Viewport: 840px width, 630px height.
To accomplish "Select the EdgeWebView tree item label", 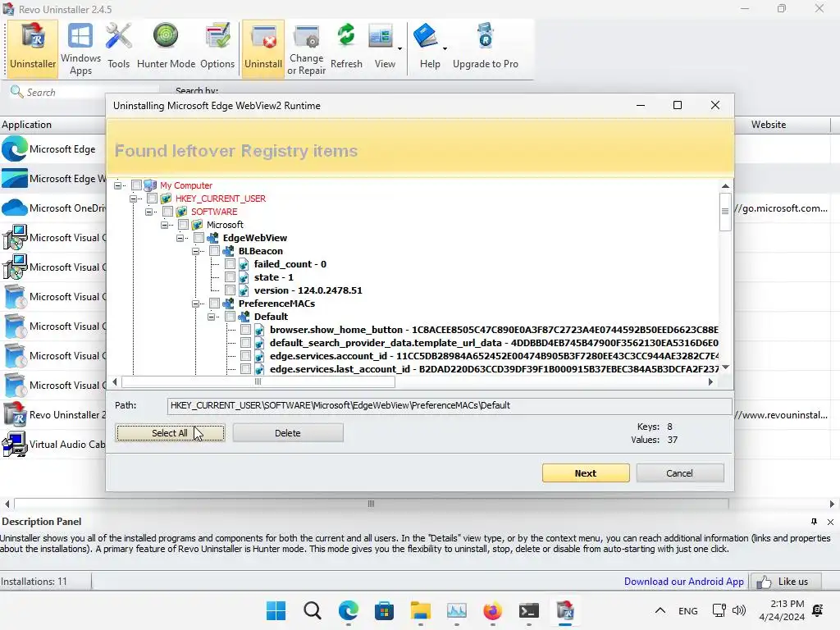I will (x=255, y=238).
